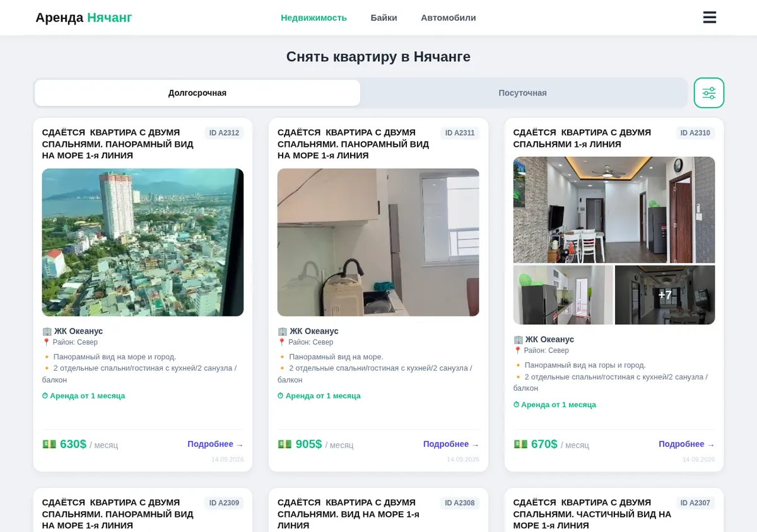This screenshot has width=757, height=532.
Task: Click the Аренда Нячанг site logo
Action: tap(84, 18)
